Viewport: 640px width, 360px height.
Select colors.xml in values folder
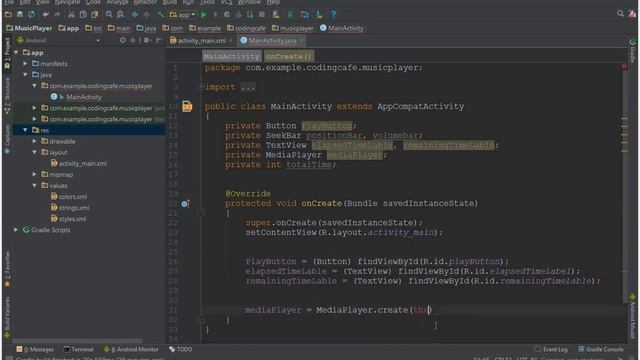69,197
